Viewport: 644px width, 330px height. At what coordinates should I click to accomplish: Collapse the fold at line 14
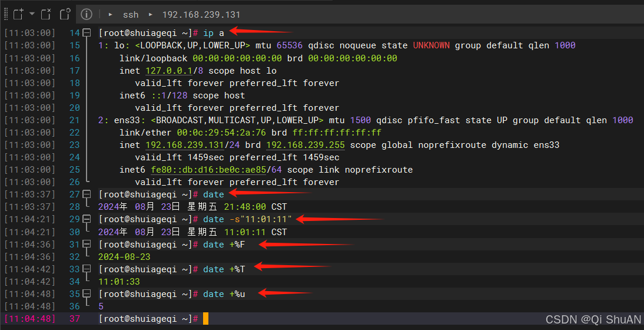[87, 32]
